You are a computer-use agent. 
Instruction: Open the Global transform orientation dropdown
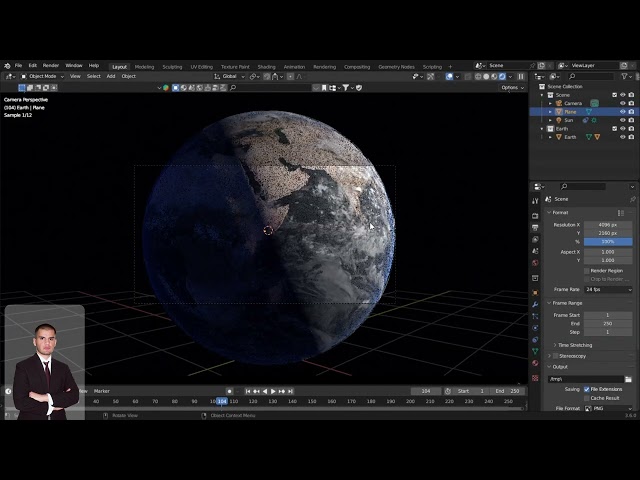point(229,76)
